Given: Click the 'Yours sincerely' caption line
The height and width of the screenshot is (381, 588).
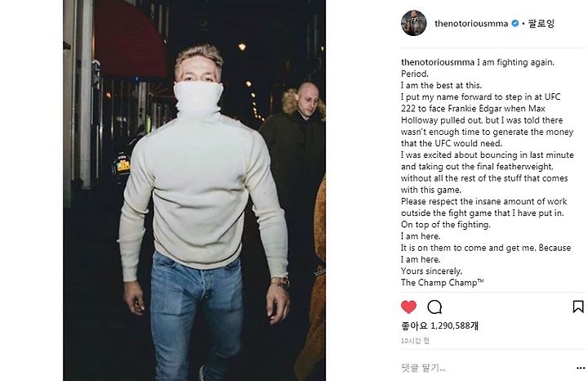Looking at the screenshot, I should click(x=431, y=271).
